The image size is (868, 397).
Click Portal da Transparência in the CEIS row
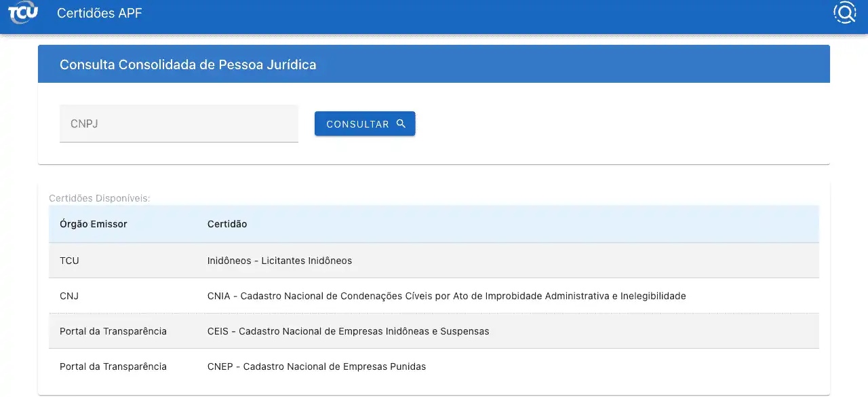click(x=113, y=331)
